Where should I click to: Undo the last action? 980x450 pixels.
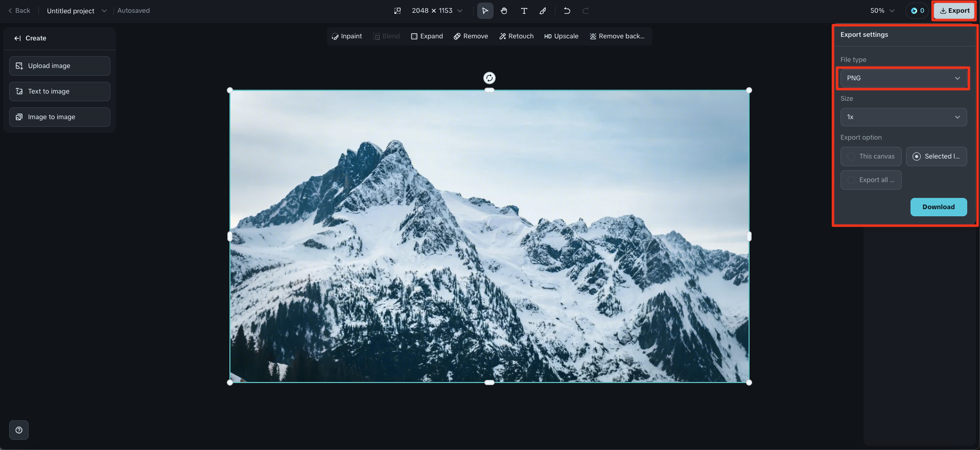coord(567,11)
